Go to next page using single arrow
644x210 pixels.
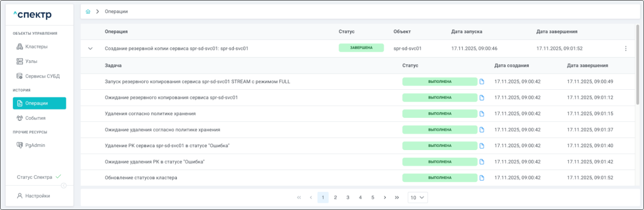(x=385, y=198)
